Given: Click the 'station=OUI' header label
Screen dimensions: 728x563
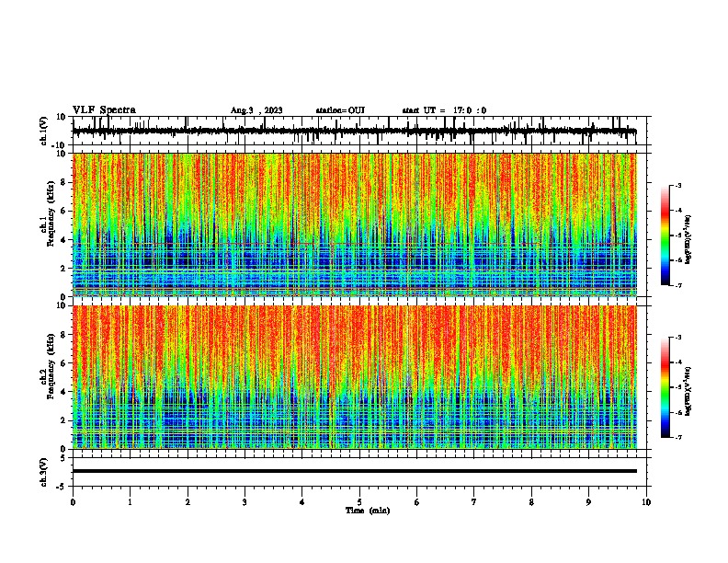Looking at the screenshot, I should point(340,110).
